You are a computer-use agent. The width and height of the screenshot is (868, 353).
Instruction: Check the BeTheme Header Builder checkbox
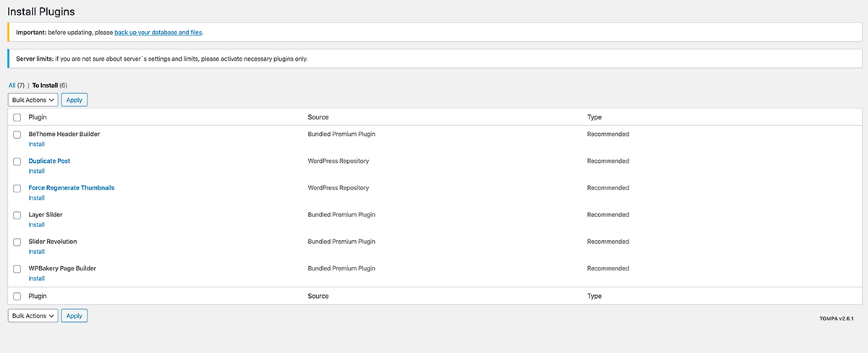tap(17, 135)
